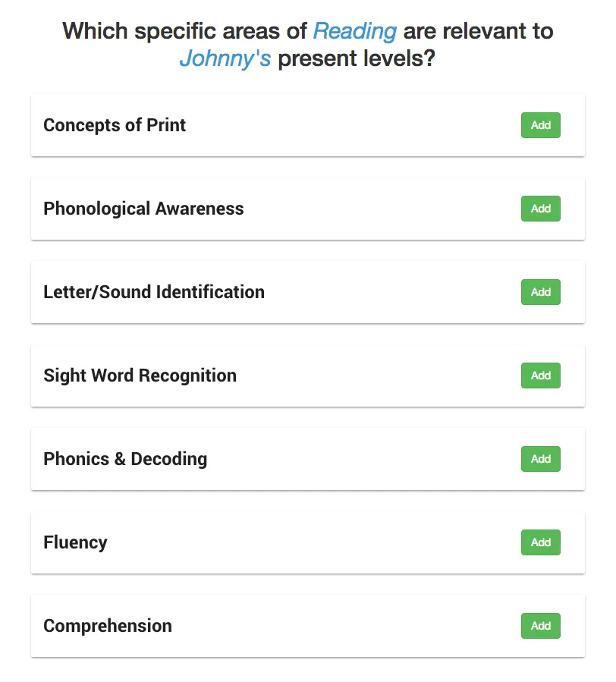The width and height of the screenshot is (616, 682).
Task: Click the Comprehension title text
Action: pyautogui.click(x=108, y=626)
